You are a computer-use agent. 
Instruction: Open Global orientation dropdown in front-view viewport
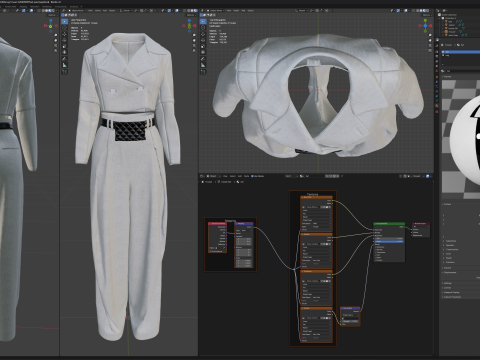pos(126,11)
